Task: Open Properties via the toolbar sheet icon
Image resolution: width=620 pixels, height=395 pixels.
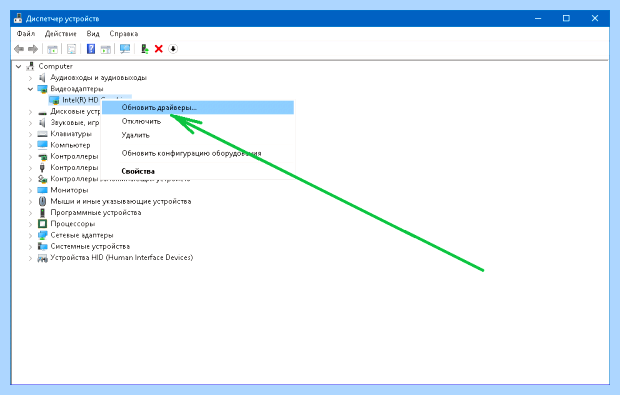Action: click(71, 49)
